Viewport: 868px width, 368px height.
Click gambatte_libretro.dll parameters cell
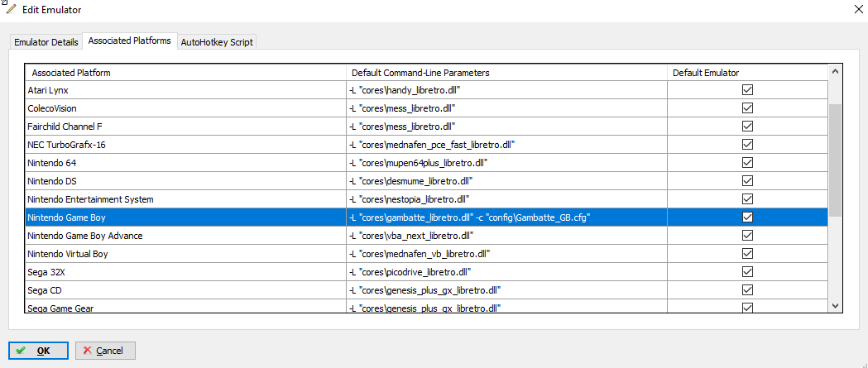[x=506, y=217]
